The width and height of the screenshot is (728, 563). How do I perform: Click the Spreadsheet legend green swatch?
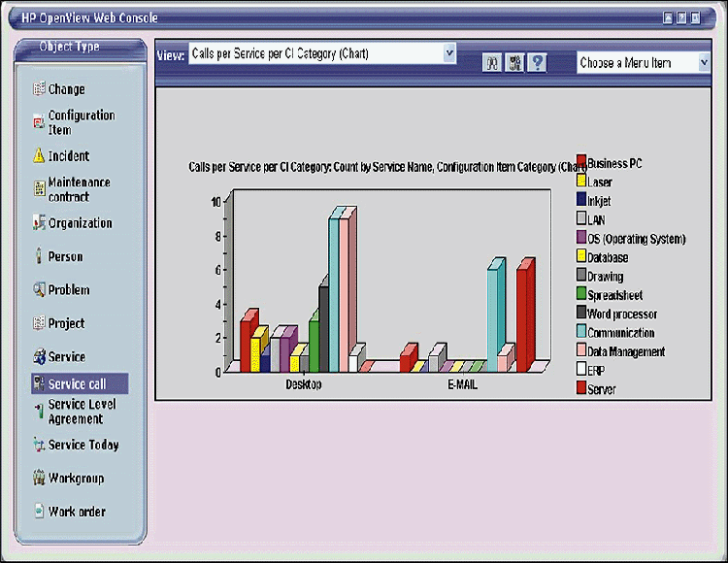tap(581, 295)
